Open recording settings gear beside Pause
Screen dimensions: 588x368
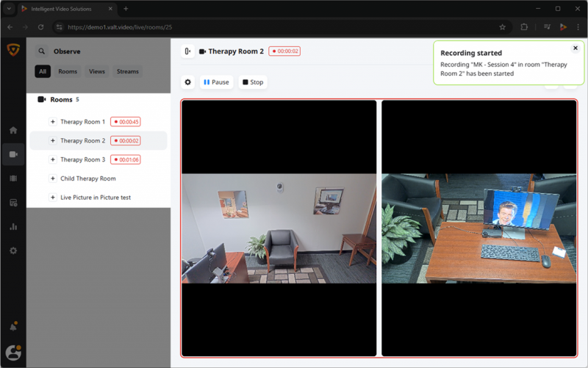tap(188, 82)
